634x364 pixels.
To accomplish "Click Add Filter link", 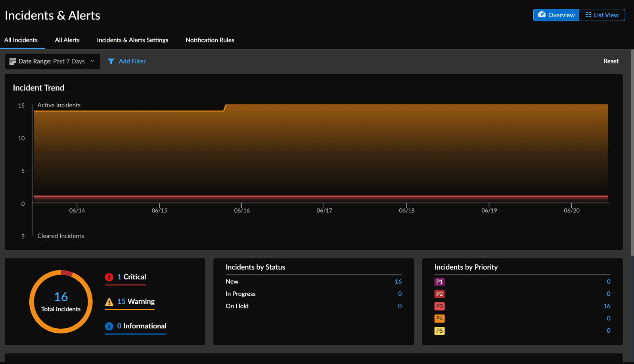I will tap(132, 61).
